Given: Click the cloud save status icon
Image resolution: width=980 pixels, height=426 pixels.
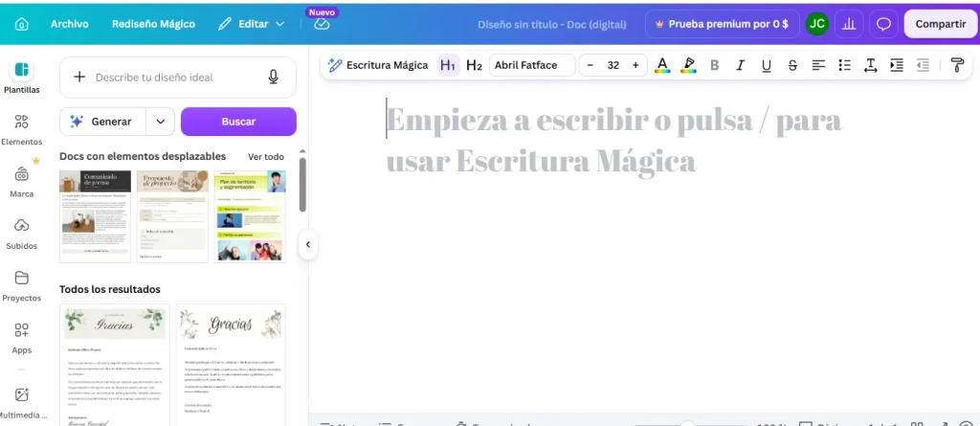Looking at the screenshot, I should pyautogui.click(x=322, y=24).
